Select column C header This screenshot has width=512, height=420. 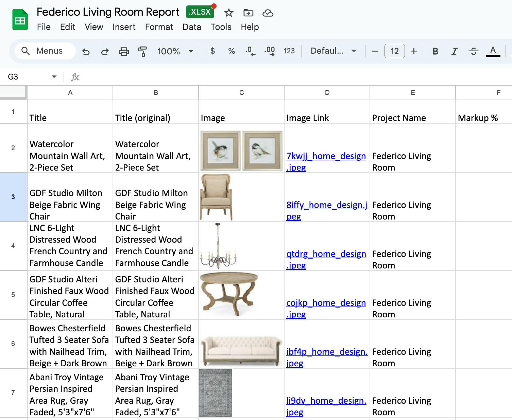click(x=241, y=92)
